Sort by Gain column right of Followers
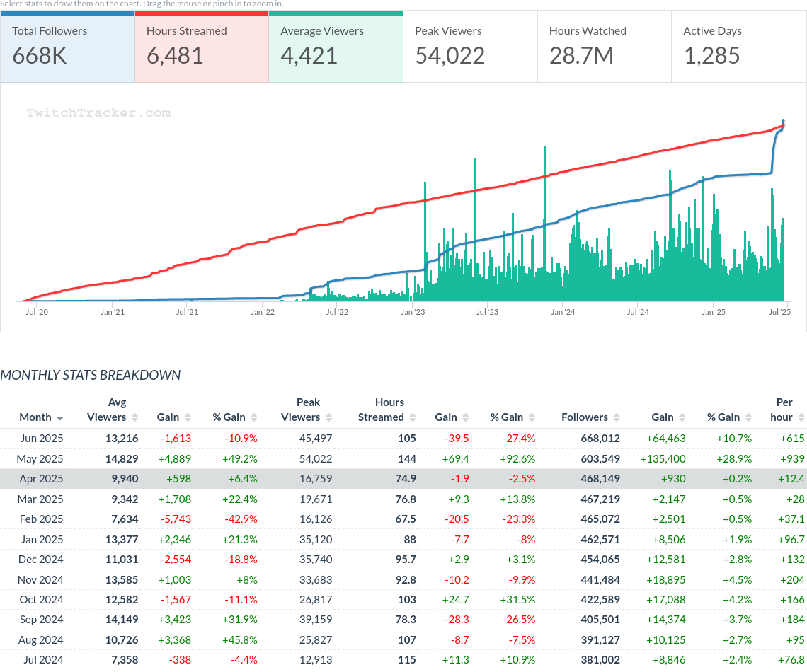This screenshot has width=807, height=672. click(x=682, y=417)
